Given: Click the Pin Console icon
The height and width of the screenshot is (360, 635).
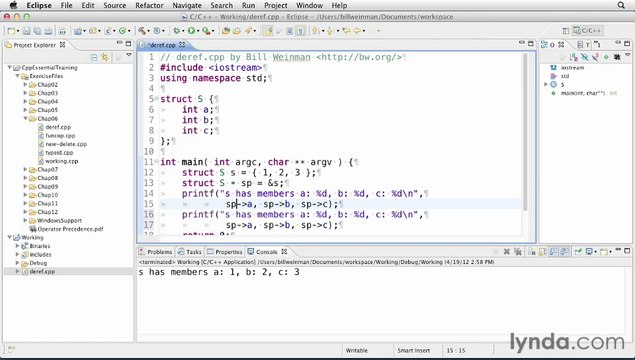Looking at the screenshot, I should 578,252.
